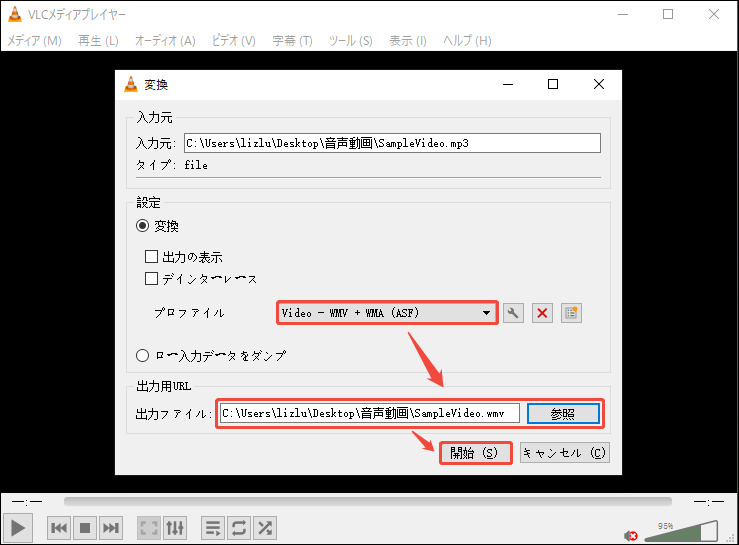Select the 変換 radio button

click(x=142, y=226)
